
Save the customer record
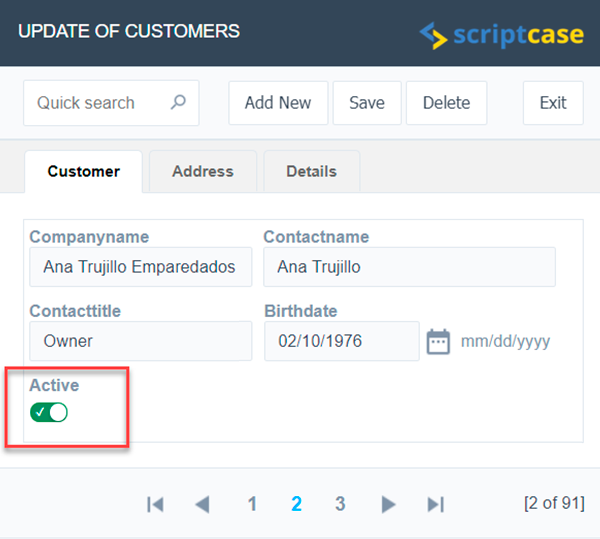pyautogui.click(x=366, y=103)
